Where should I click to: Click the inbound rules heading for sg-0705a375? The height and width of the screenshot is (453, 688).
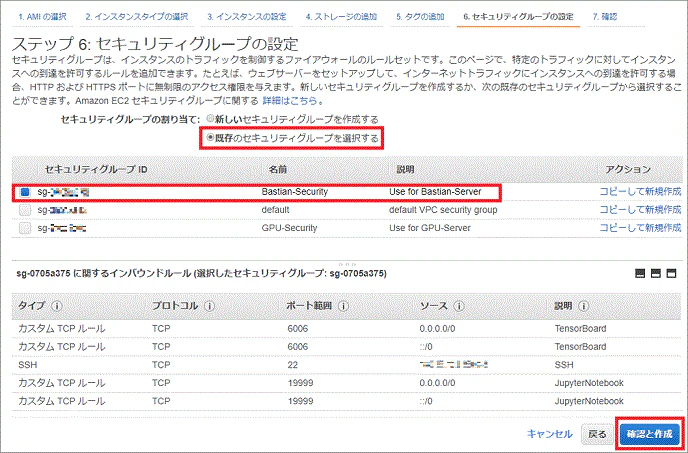201,274
